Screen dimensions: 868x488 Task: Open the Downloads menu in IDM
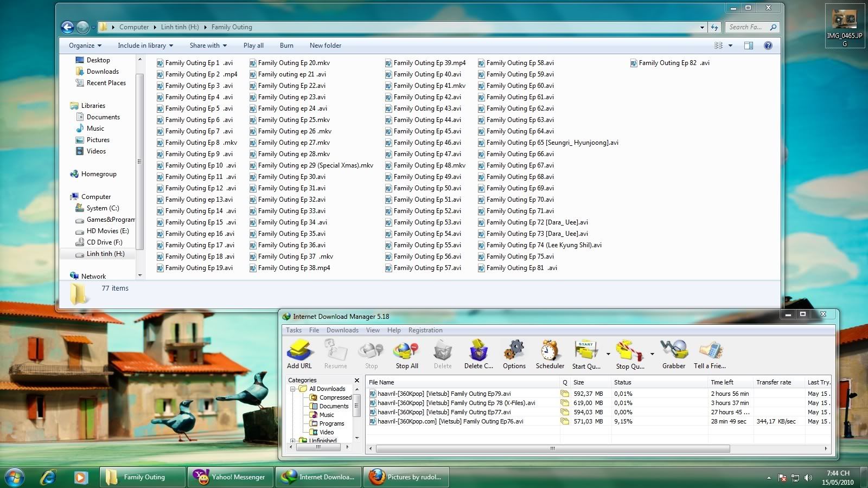click(x=342, y=330)
